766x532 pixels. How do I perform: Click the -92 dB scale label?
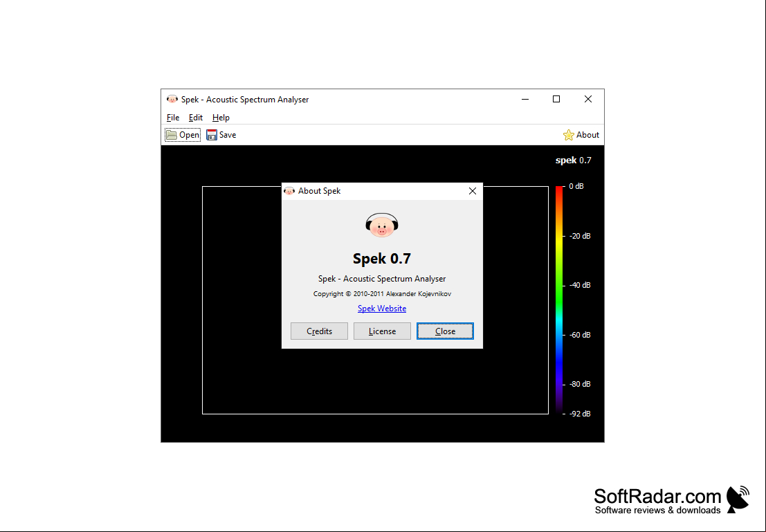pos(580,414)
